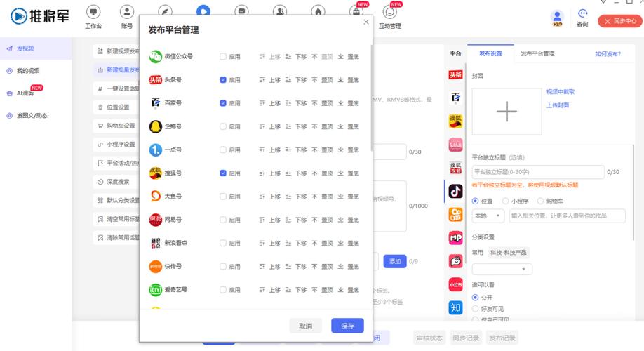Select the 知乎 platform icon in sidebar
The image size is (644, 351).
(x=455, y=307)
